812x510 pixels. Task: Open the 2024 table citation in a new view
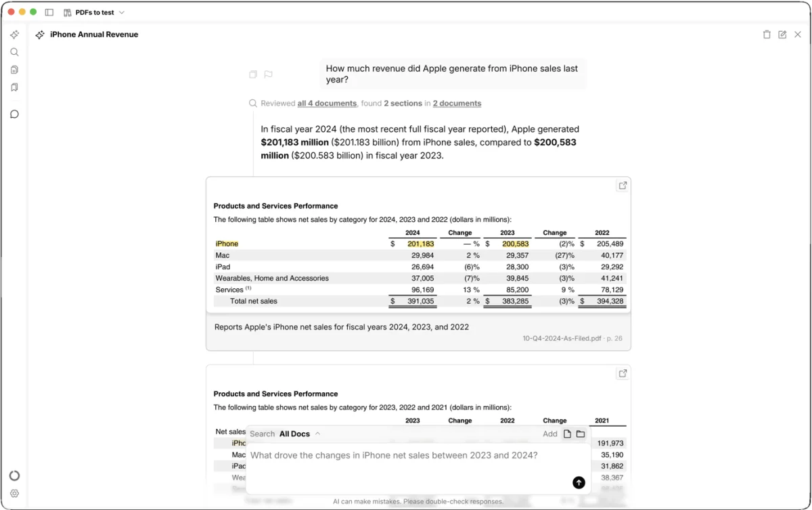pyautogui.click(x=622, y=186)
